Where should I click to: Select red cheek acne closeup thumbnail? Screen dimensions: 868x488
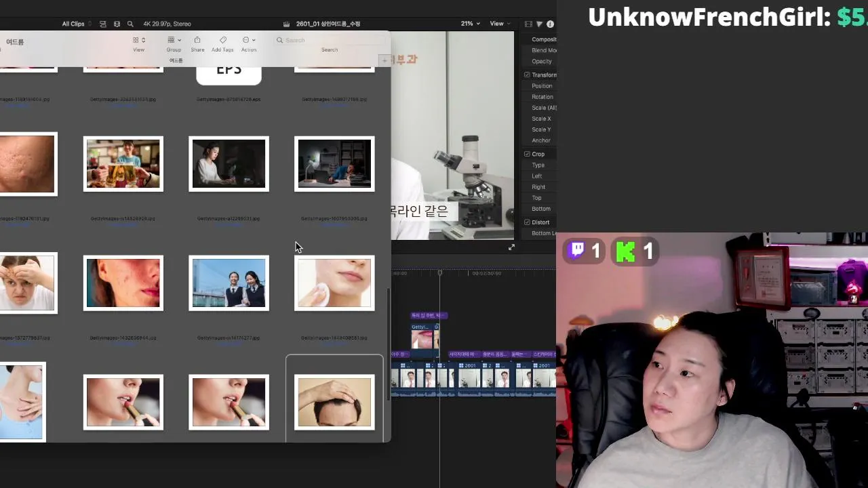[x=123, y=283]
